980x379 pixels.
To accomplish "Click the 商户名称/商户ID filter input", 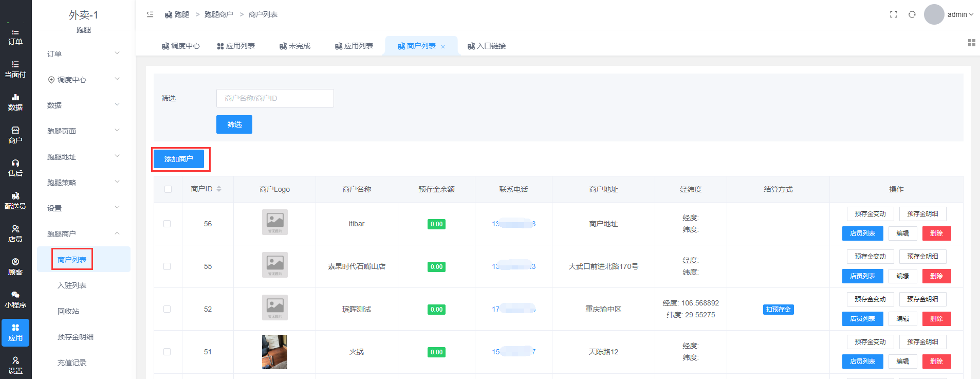I will (x=275, y=98).
